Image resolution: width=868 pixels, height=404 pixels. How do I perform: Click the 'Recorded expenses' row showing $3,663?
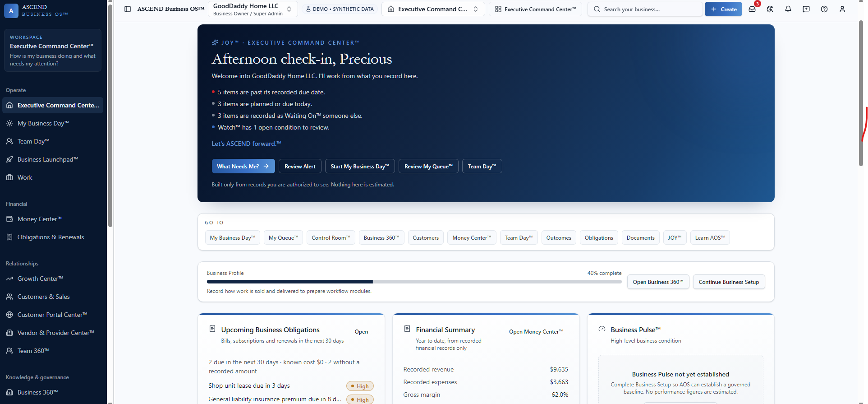tap(486, 382)
